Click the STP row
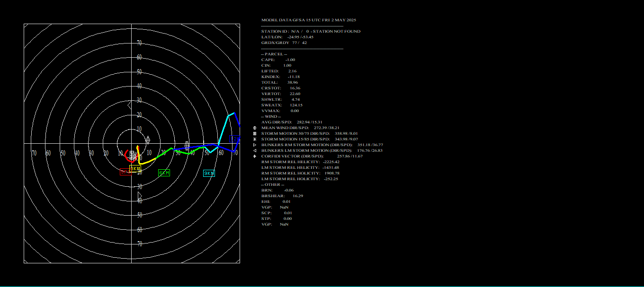This screenshot has height=287, width=644. 277,218
